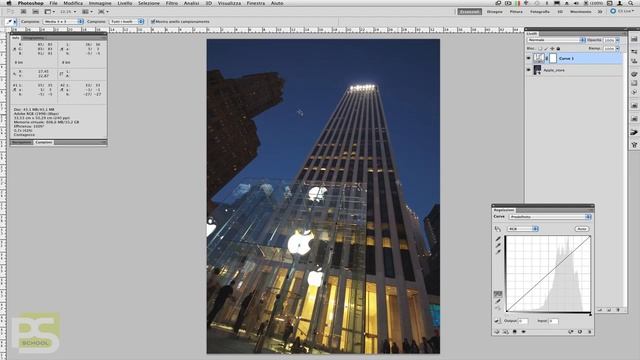Open the Visualizza menu
The height and width of the screenshot is (360, 640).
coord(229,3)
